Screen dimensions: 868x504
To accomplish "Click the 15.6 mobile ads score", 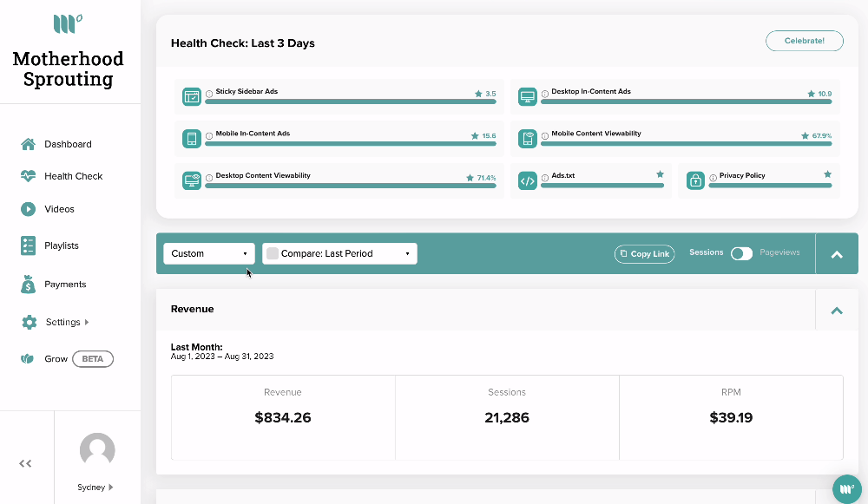I will (x=489, y=136).
